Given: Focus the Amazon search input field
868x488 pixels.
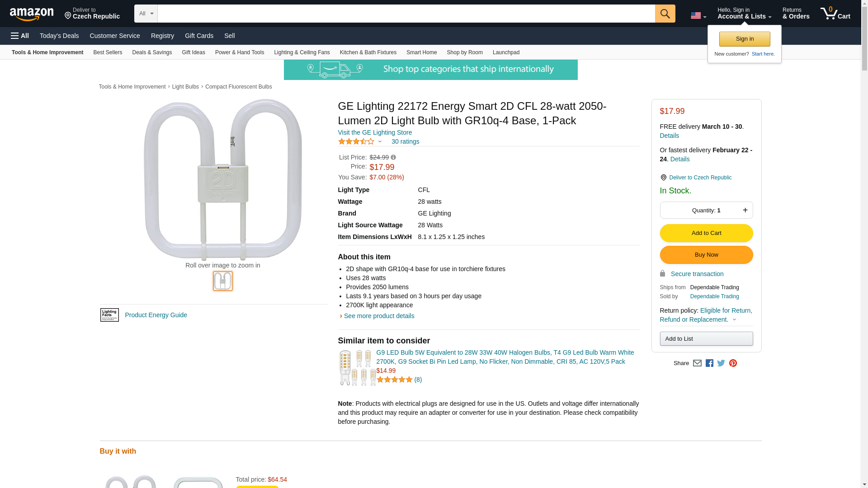Looking at the screenshot, I should pos(406,14).
